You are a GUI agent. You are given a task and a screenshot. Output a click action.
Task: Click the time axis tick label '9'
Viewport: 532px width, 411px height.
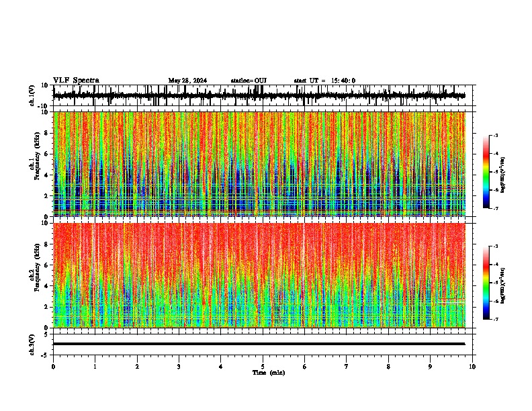430,367
